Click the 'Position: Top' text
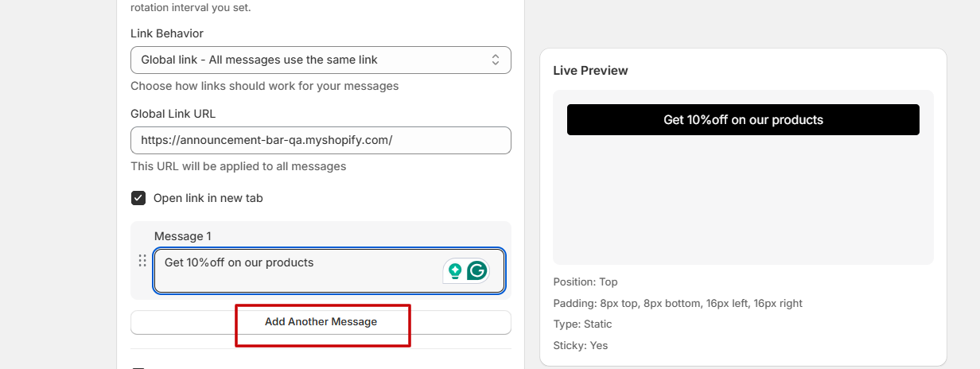 point(585,282)
